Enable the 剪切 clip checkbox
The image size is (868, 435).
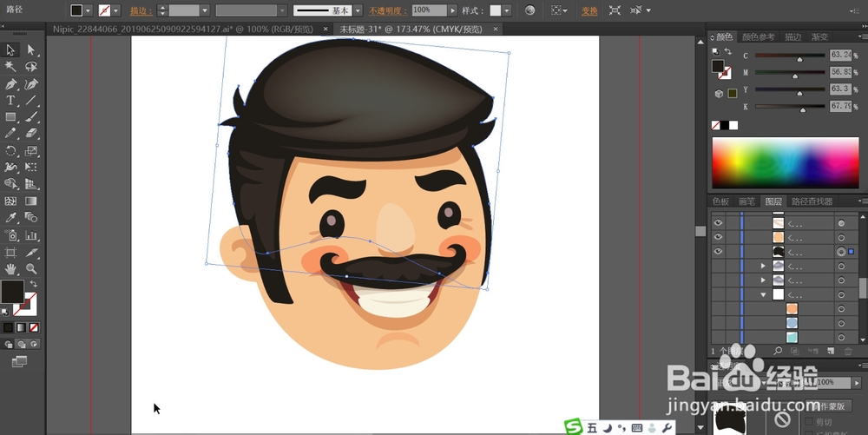point(809,421)
